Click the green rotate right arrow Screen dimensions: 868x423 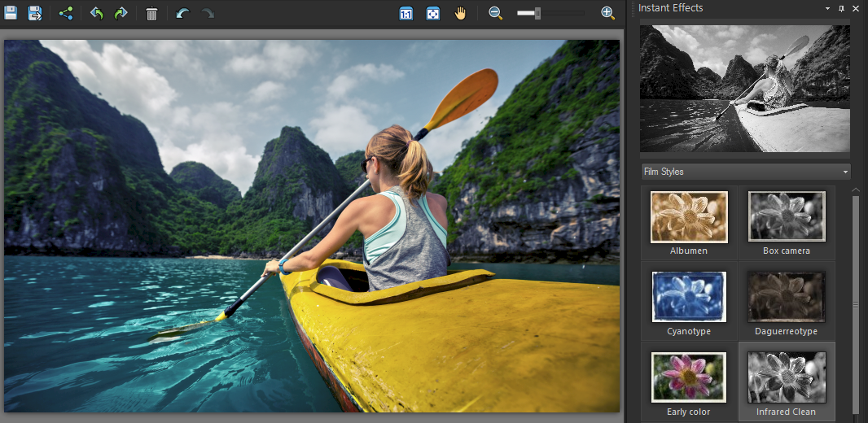click(x=121, y=13)
